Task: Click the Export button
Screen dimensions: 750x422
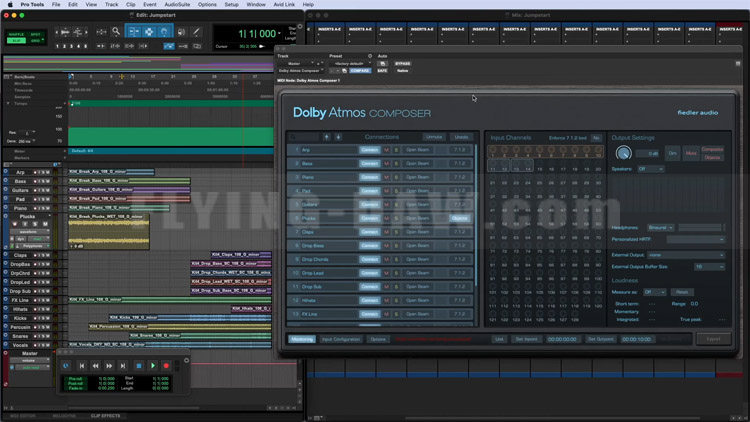Action: pos(713,339)
